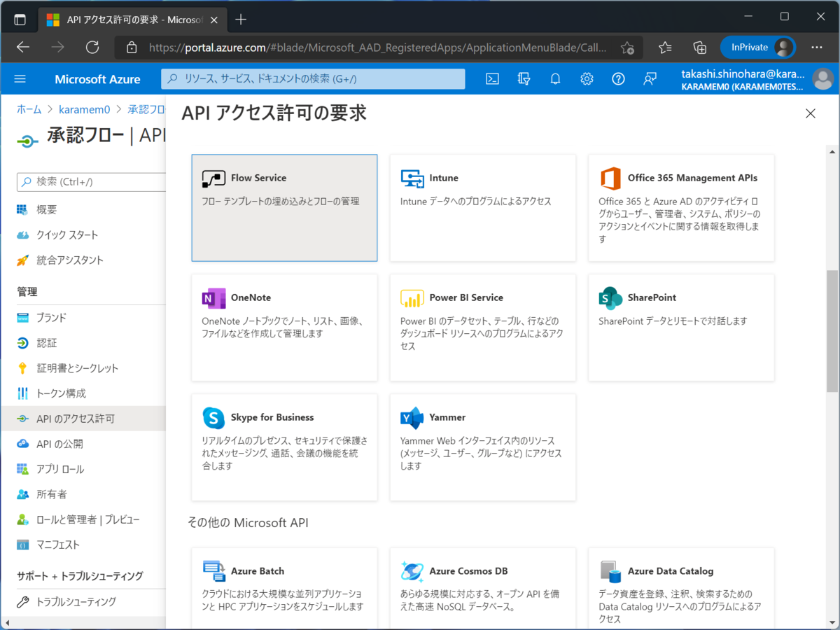This screenshot has width=840, height=630.
Task: Click the Azure global search box
Action: click(x=313, y=79)
